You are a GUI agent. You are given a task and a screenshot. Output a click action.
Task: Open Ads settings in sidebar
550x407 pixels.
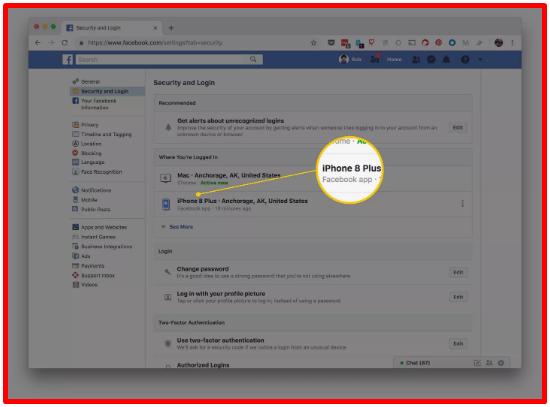pos(81,256)
